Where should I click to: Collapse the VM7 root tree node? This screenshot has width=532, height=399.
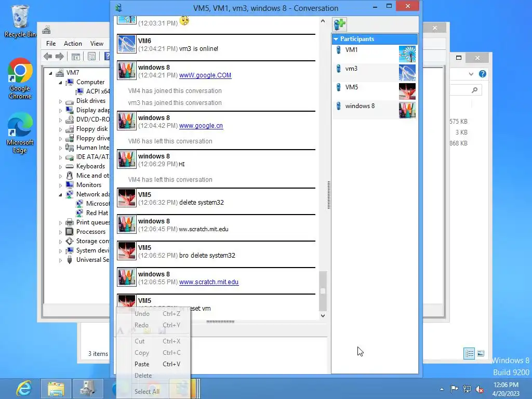[x=50, y=73]
